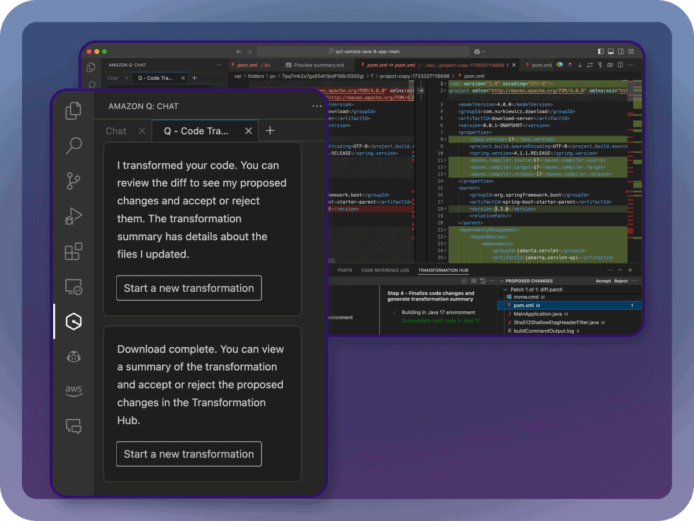Viewport: 694px width, 521px height.
Task: Close the Q - Code Transformation tab
Action: (x=245, y=131)
